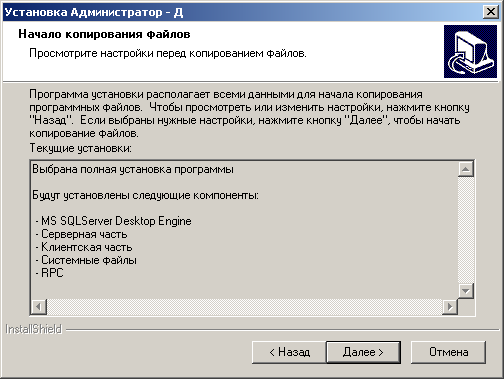Go back with the Назад button
504x379 pixels.
pos(289,352)
